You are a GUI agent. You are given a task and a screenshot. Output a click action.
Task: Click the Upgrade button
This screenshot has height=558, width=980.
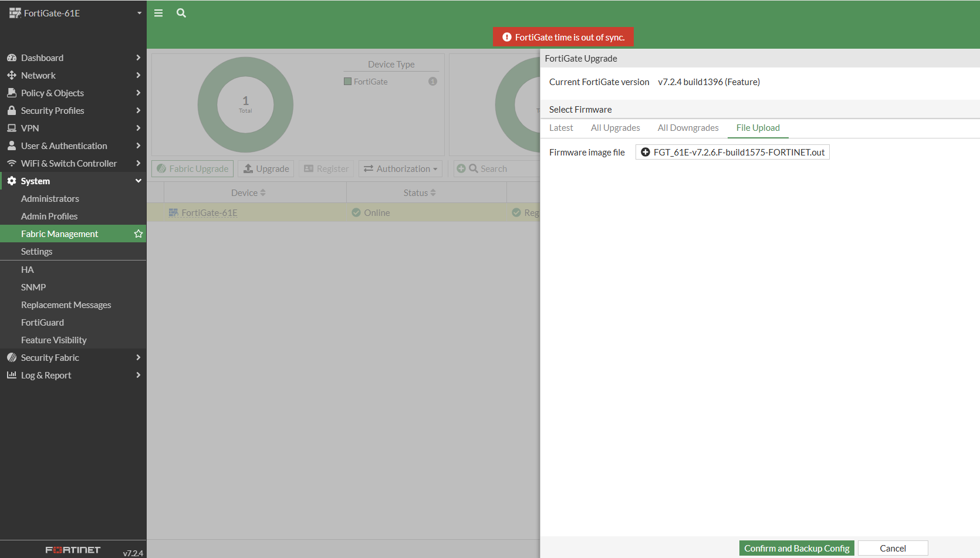pyautogui.click(x=266, y=168)
